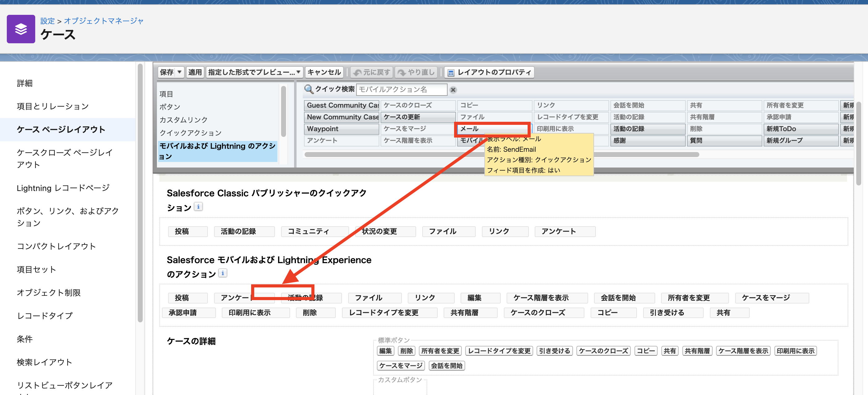The height and width of the screenshot is (395, 868).
Task: Click the info icon beside Salesforce Classic section
Action: pos(199,206)
